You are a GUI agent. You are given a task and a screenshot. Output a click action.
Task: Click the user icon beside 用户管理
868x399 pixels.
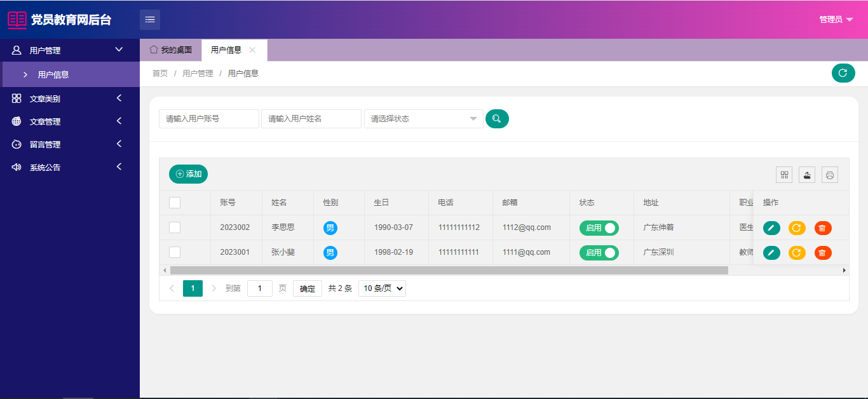click(x=17, y=50)
